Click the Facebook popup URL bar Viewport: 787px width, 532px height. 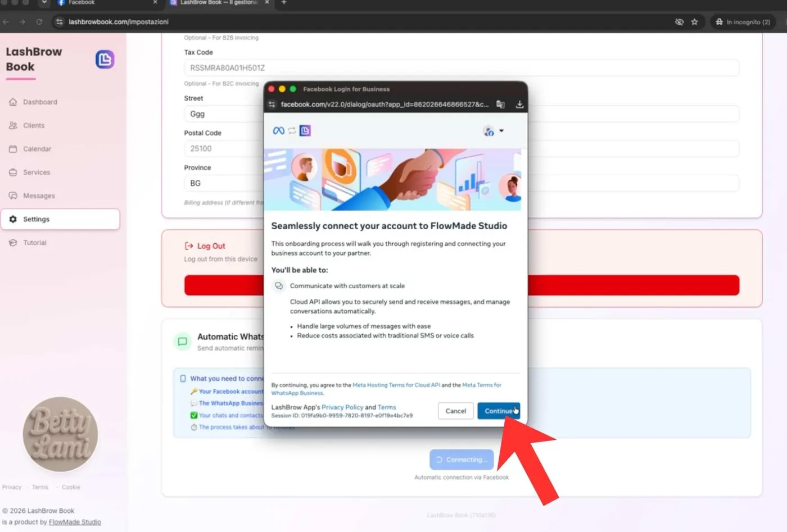click(x=385, y=104)
